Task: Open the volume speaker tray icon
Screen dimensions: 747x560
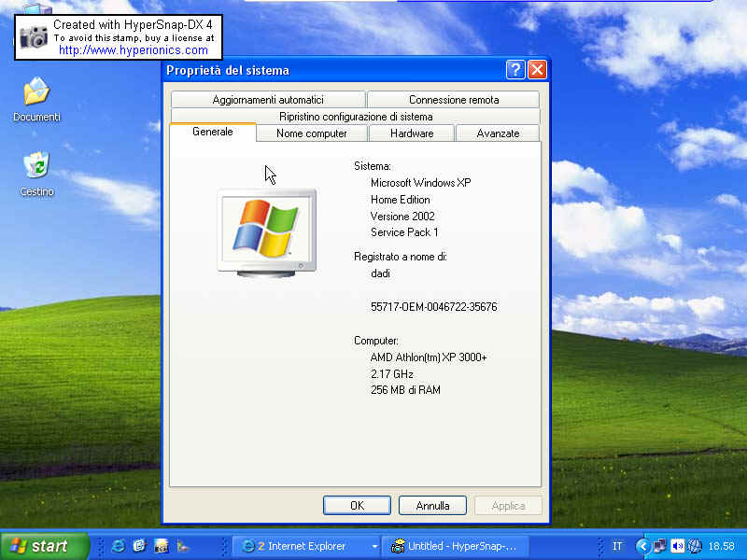Action: coord(677,546)
